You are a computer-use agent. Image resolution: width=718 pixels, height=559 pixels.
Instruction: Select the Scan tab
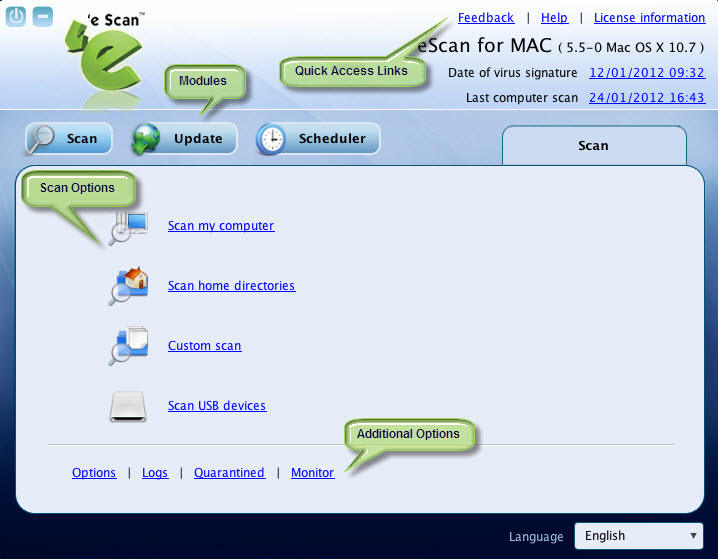point(594,146)
